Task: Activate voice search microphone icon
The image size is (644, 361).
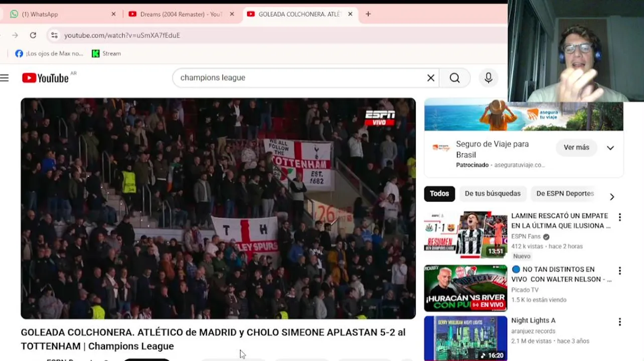Action: [x=488, y=78]
